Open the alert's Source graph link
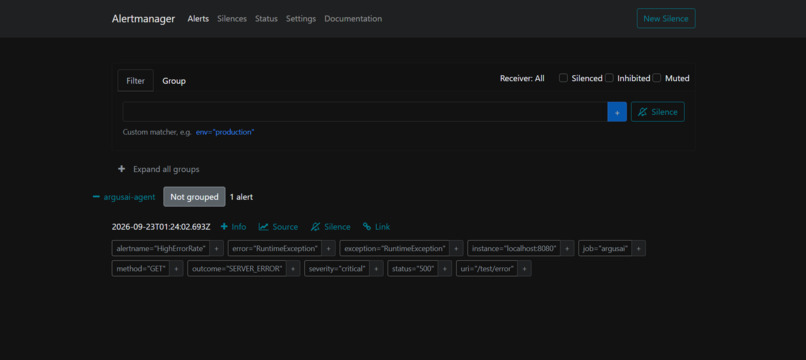 [278, 227]
